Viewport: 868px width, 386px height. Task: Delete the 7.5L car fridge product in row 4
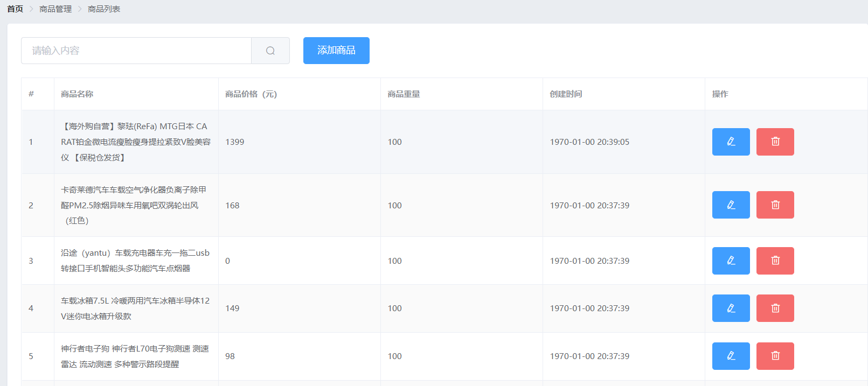point(775,308)
